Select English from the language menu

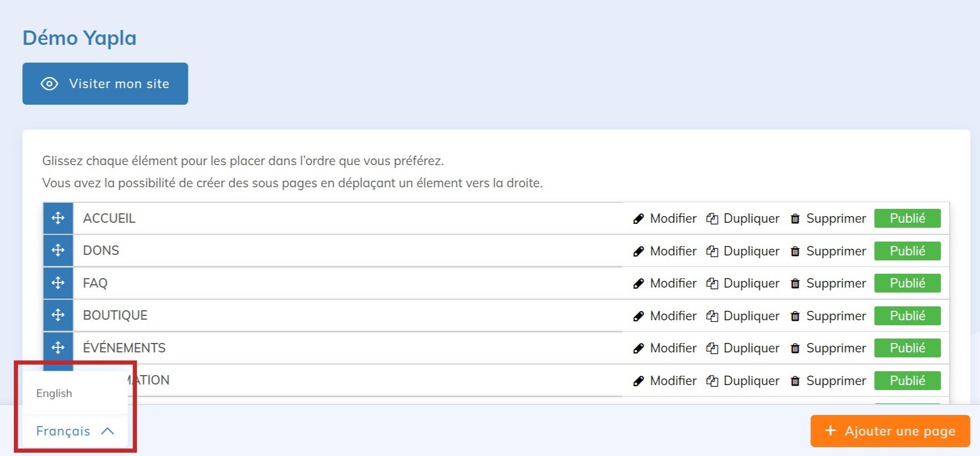54,393
